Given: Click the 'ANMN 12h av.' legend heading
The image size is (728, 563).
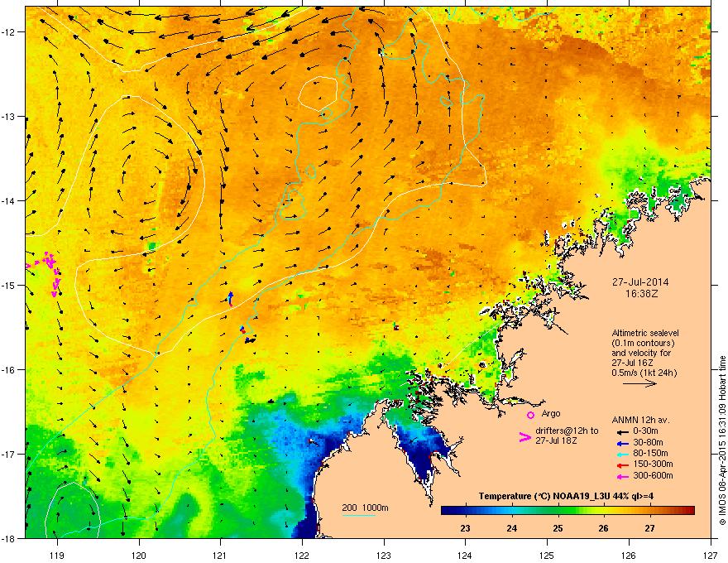Looking at the screenshot, I should tap(640, 420).
